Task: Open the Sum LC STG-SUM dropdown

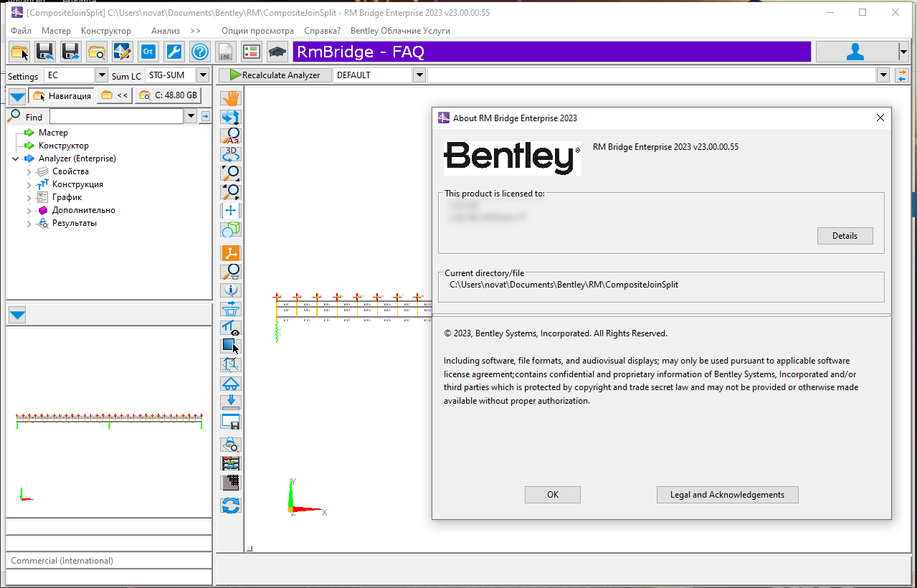Action: click(x=203, y=75)
